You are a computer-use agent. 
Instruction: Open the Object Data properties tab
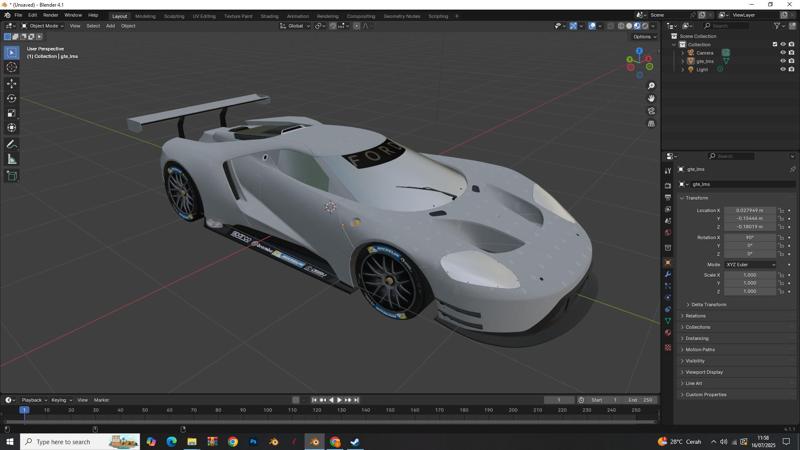click(x=668, y=321)
